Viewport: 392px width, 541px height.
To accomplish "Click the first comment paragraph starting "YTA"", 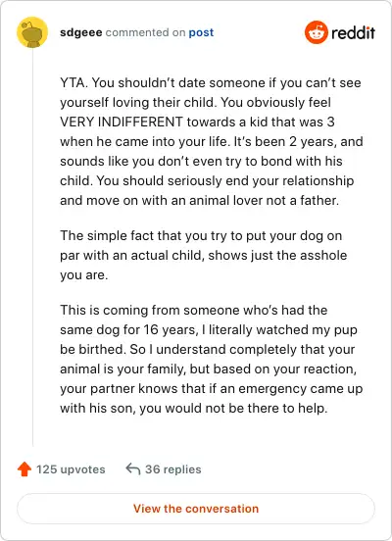I will point(211,141).
